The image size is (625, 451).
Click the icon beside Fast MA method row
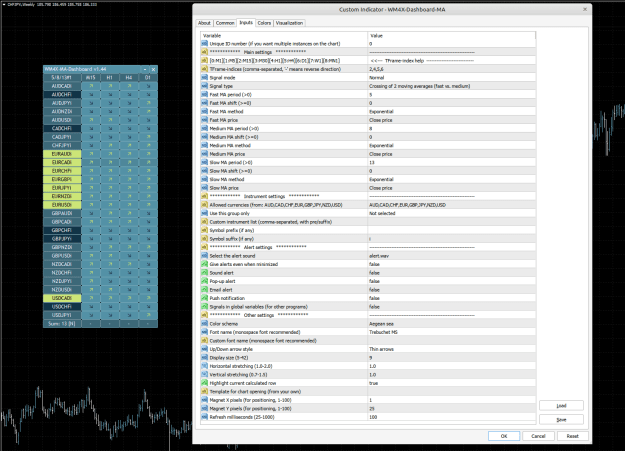click(204, 111)
